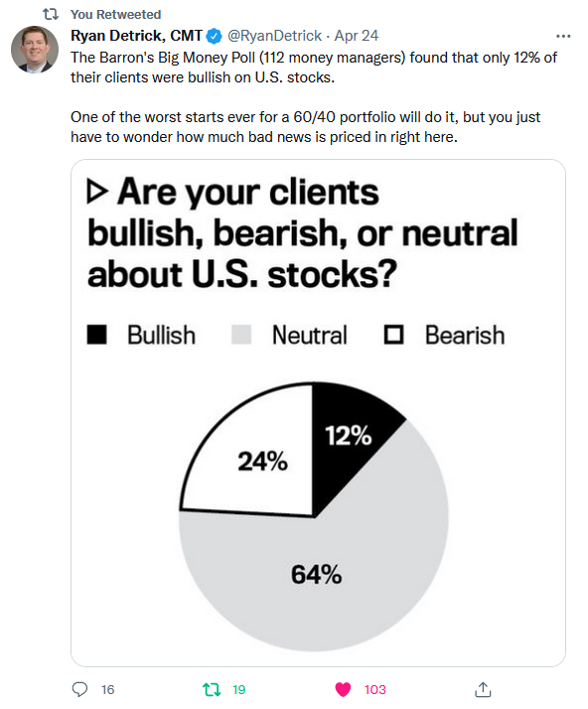Undo the retweet via green arrows icon
588x709 pixels.
(212, 689)
